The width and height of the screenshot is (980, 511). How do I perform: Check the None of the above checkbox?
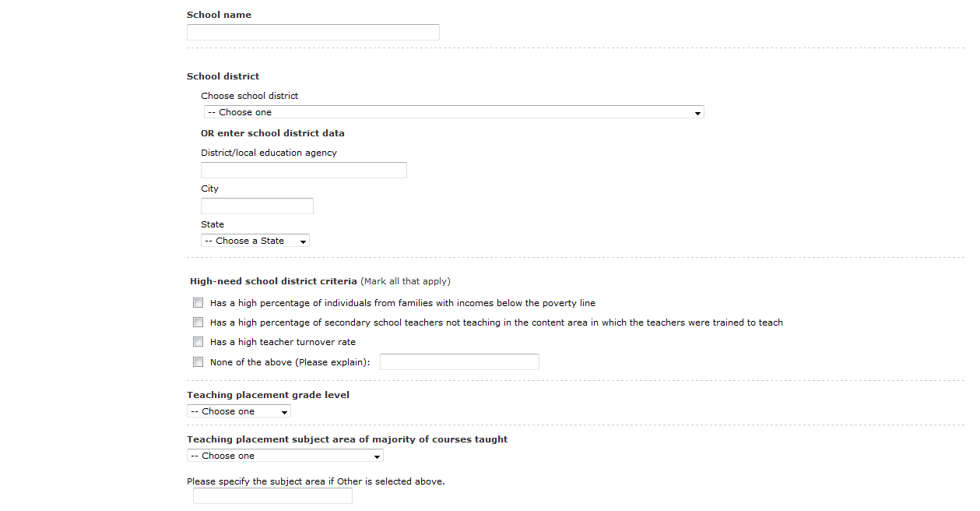pyautogui.click(x=198, y=362)
